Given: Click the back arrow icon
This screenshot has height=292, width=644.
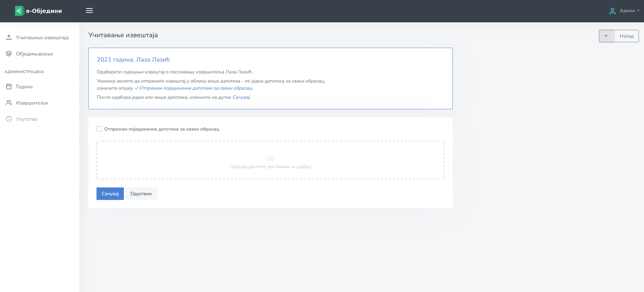Looking at the screenshot, I should 606,36.
